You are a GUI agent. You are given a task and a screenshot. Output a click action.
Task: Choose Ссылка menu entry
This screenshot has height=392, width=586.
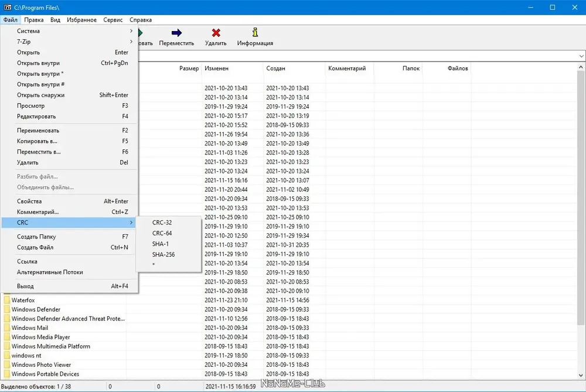coord(70,261)
